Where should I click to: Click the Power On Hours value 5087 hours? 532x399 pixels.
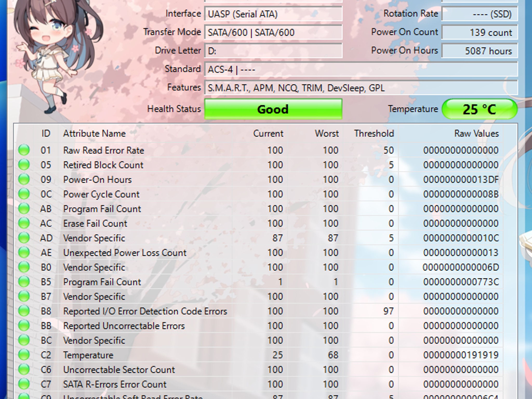(x=480, y=51)
